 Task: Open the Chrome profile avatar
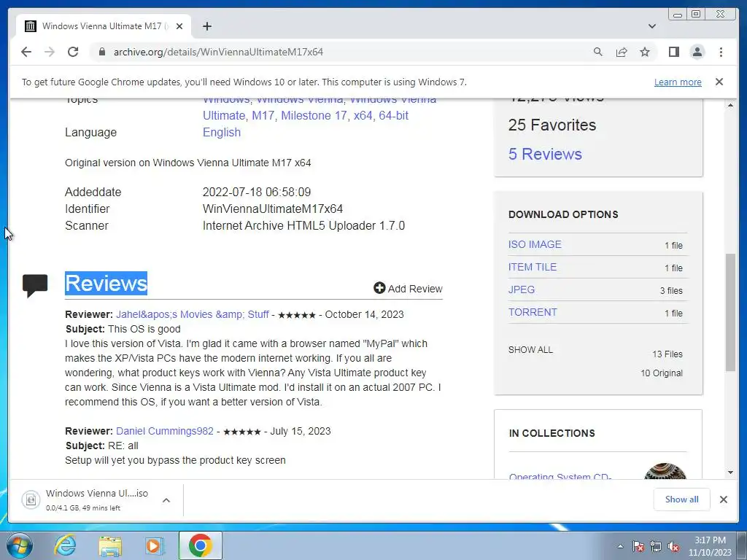697,52
